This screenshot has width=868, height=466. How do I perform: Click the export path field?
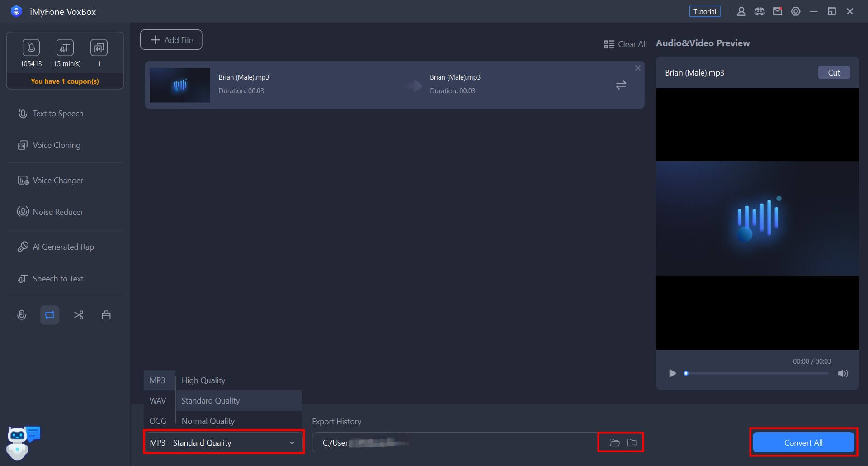pos(454,442)
